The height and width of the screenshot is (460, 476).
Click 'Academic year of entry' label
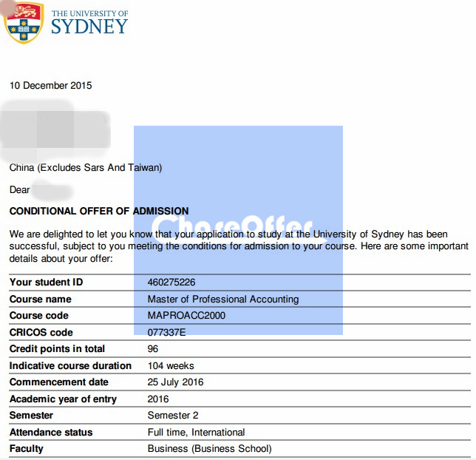point(63,399)
